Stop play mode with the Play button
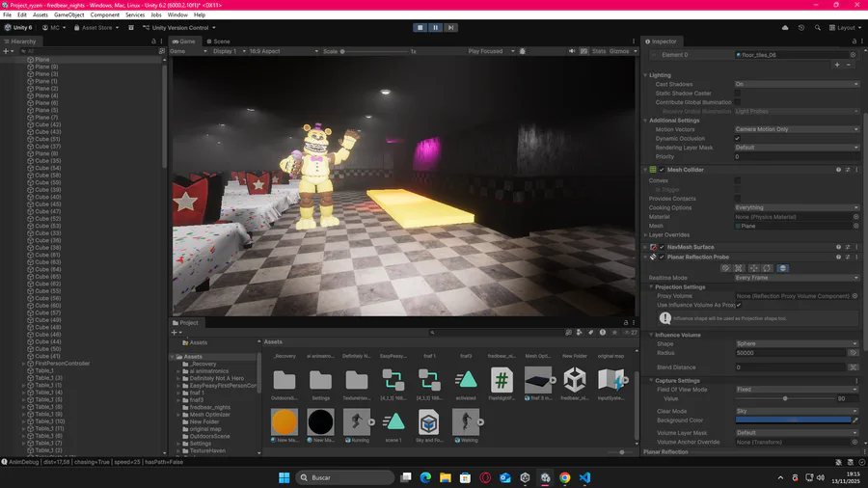868x488 pixels. click(x=420, y=28)
